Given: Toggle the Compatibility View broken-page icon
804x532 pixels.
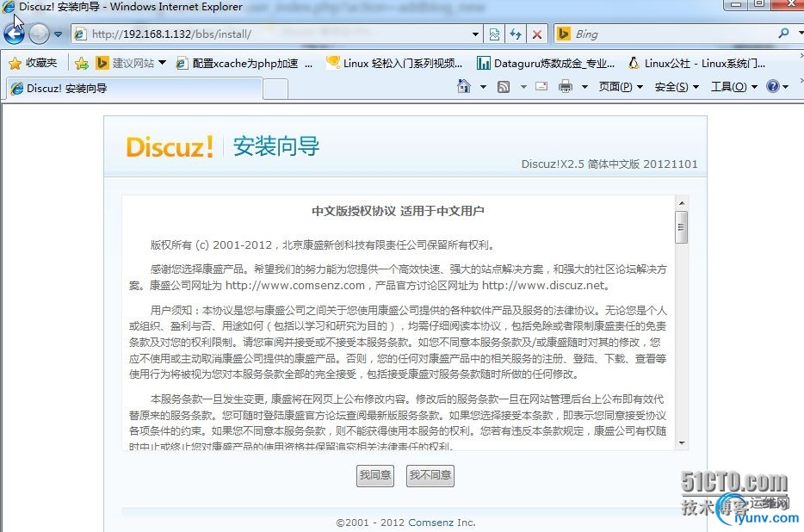Looking at the screenshot, I should (494, 34).
